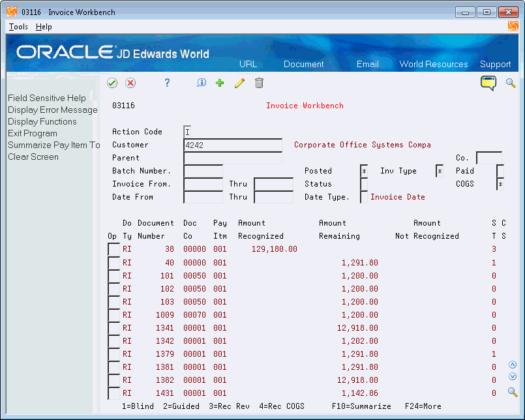Click the green checkmark OK icon
Screen dimensions: 525x420
click(112, 83)
